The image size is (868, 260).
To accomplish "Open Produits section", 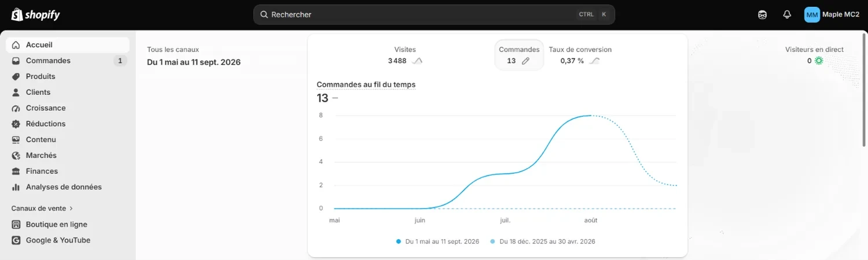I will point(68,76).
